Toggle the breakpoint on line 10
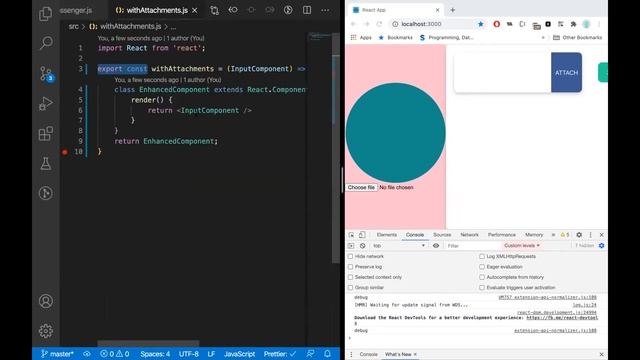This screenshot has width=640, height=360. 64,152
